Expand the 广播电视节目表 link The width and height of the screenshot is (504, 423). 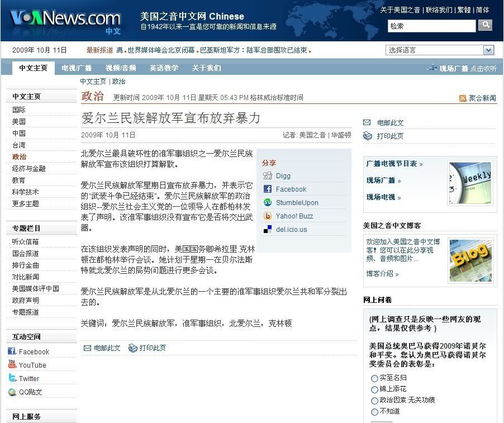pyautogui.click(x=394, y=164)
